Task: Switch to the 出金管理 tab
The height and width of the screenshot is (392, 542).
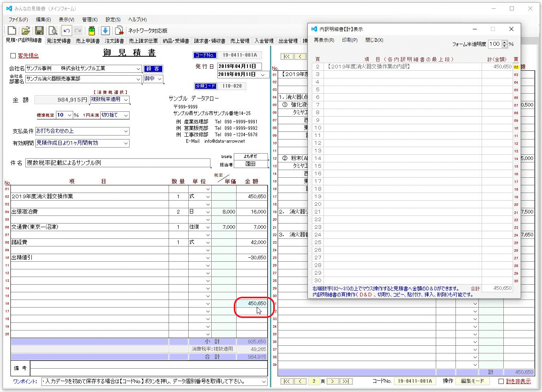Action: pos(288,41)
